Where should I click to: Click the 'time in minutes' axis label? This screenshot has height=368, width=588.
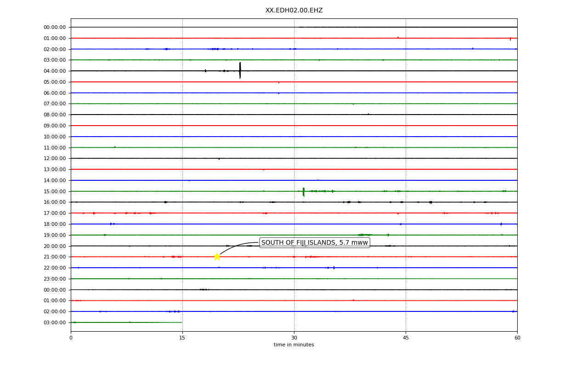[294, 345]
